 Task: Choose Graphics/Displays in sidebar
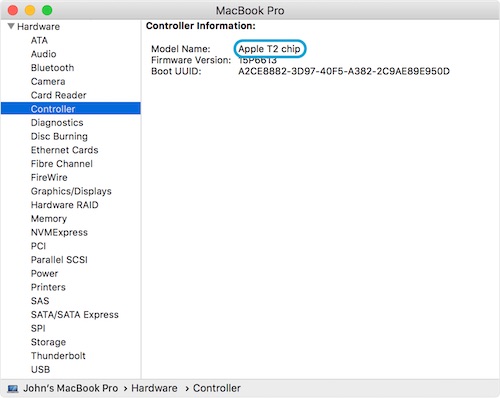[71, 191]
